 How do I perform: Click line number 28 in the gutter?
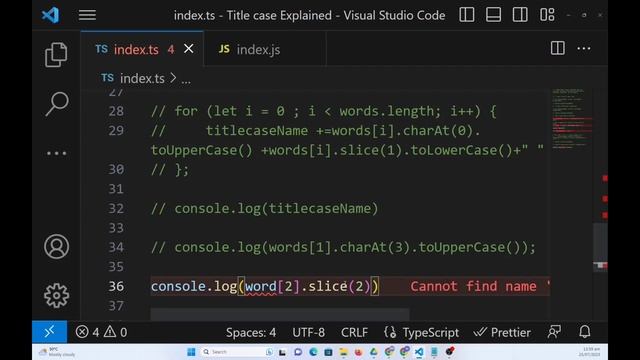(116, 111)
